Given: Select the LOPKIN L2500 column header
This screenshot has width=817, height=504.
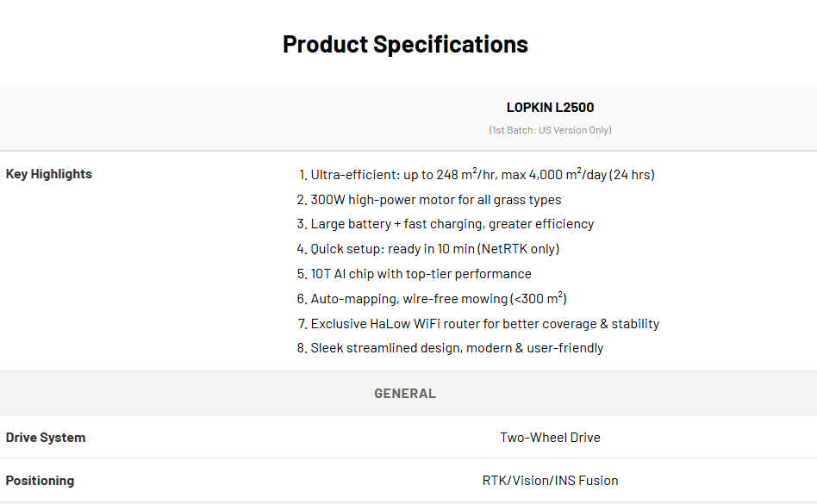Looking at the screenshot, I should tap(550, 107).
